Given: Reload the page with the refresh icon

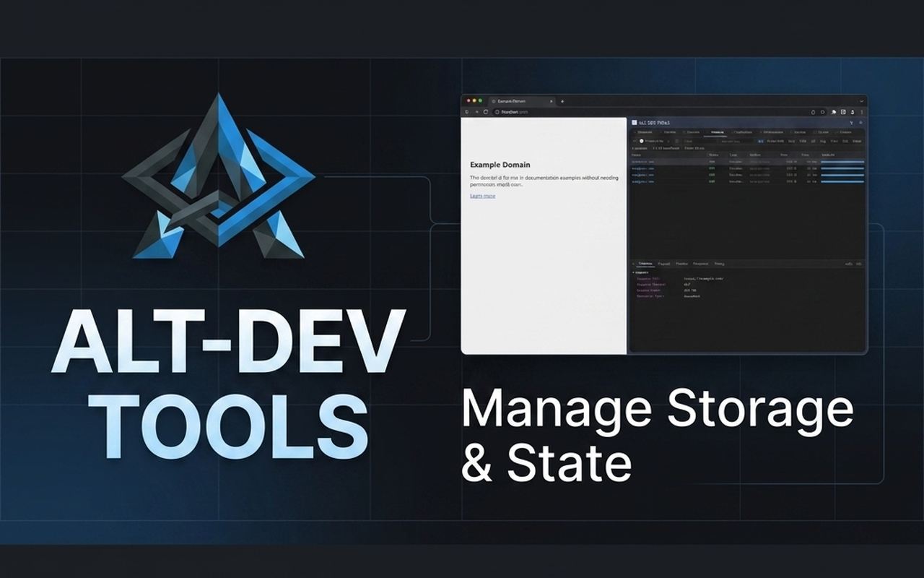Looking at the screenshot, I should (x=486, y=112).
